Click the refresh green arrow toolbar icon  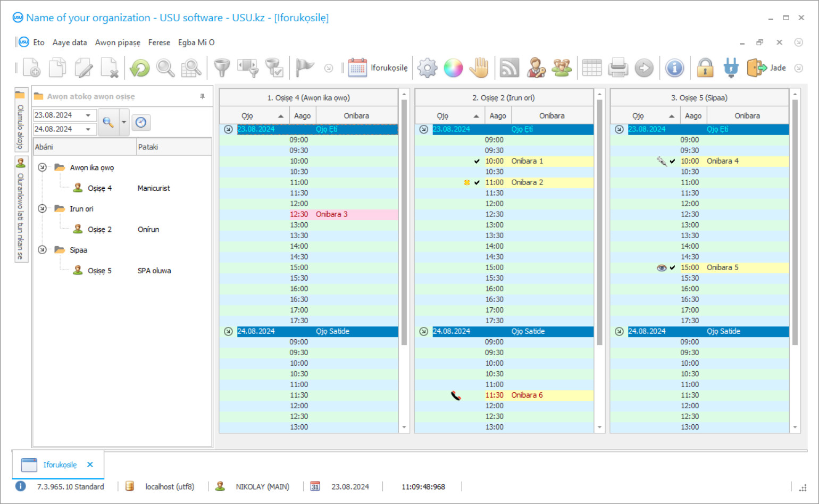pos(140,68)
